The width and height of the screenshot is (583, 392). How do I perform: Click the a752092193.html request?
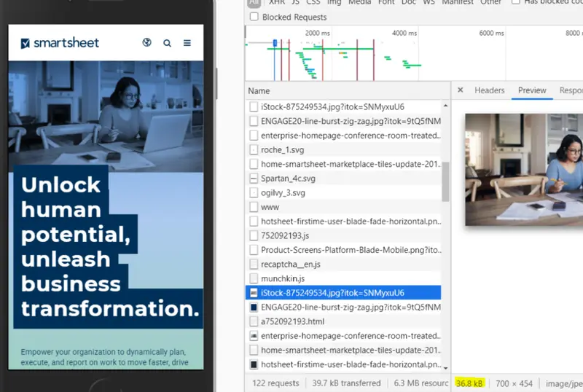coord(292,321)
